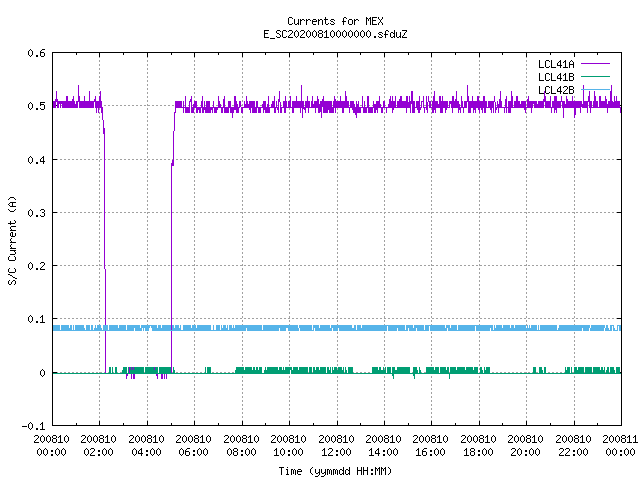Select the LCL41B legend label
Viewport: 640px width, 480px height.
click(x=556, y=77)
